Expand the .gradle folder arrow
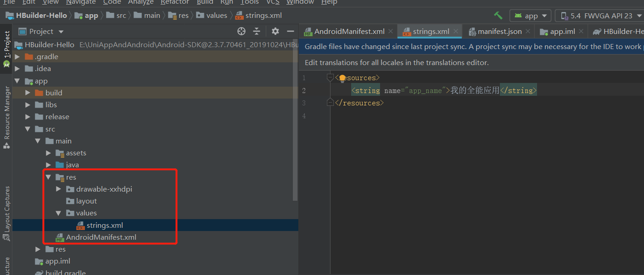 (x=17, y=57)
